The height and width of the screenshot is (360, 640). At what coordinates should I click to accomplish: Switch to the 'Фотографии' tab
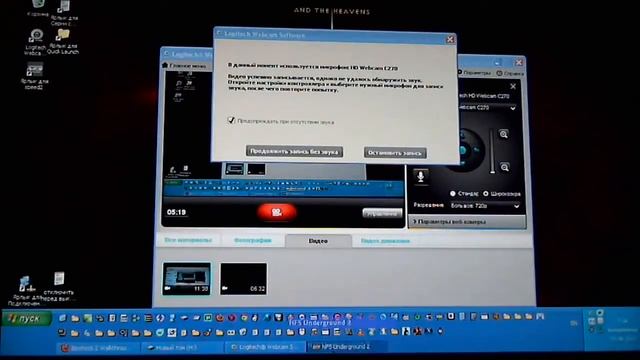tap(253, 240)
